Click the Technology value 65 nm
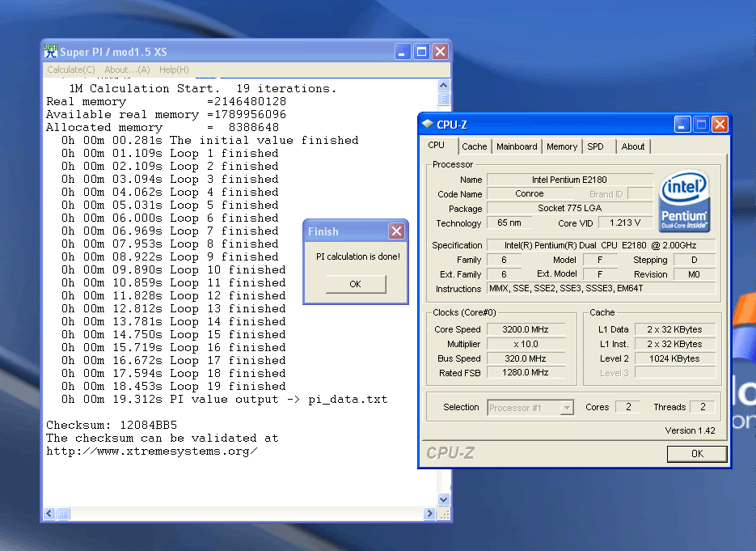Viewport: 756px width, 551px height. (x=509, y=223)
